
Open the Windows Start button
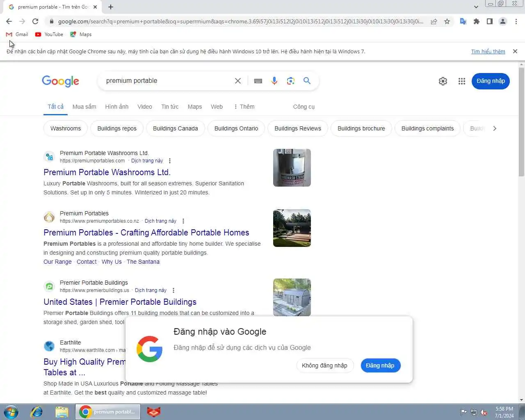click(11, 412)
